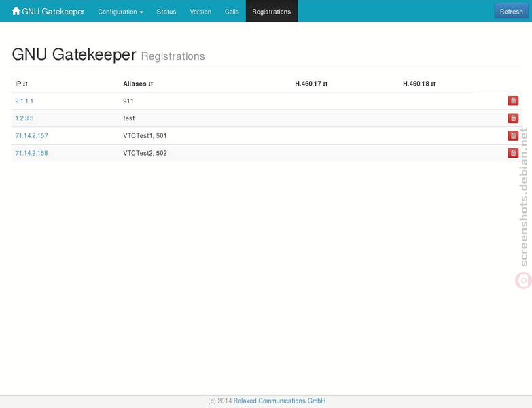Switch to the Calls page
Screen dimensions: 532x408
click(232, 12)
